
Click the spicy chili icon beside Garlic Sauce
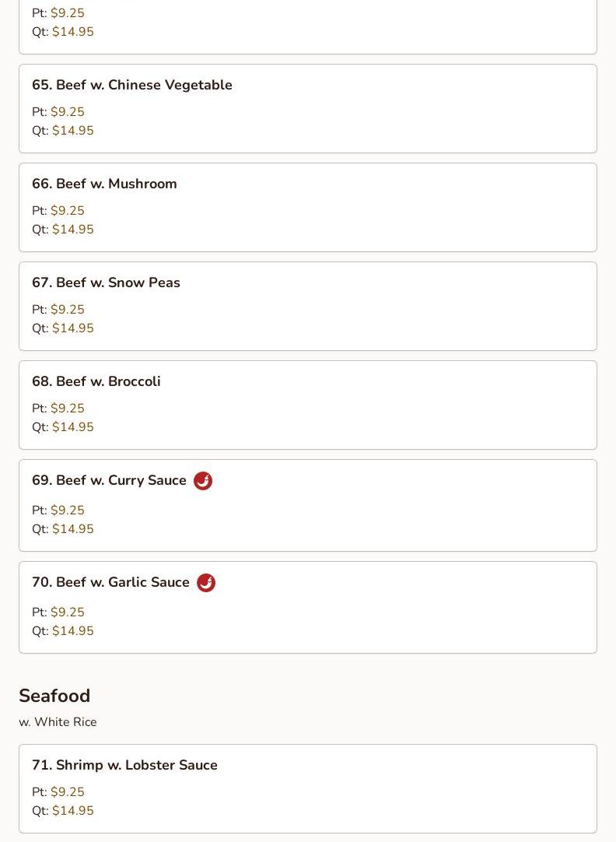coord(206,583)
